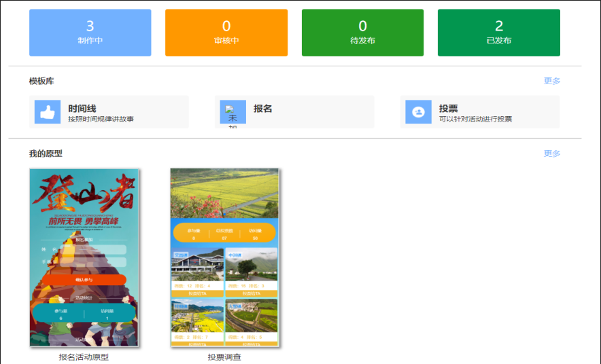Click the 可以针对活动进行投票 description text
This screenshot has height=364, width=601.
pos(475,119)
